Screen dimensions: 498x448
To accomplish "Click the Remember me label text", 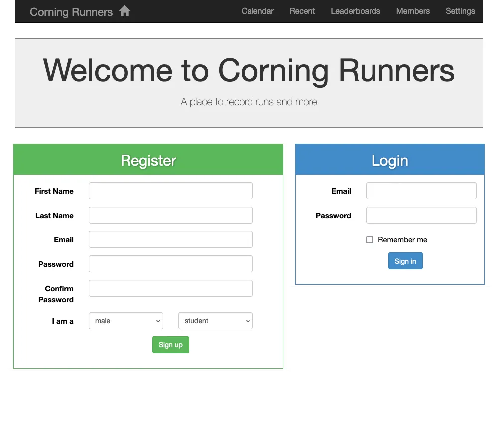I will click(402, 240).
